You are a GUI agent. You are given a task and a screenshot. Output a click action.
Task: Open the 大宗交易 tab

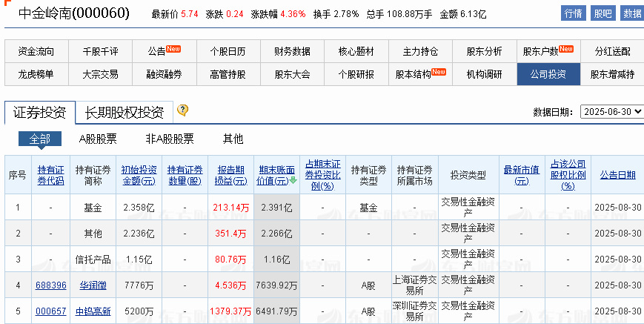click(100, 74)
